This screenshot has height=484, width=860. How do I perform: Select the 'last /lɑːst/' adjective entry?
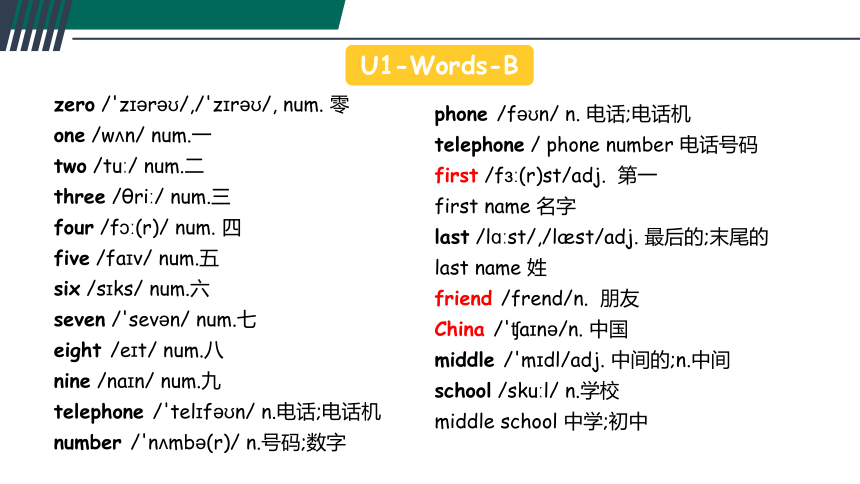point(601,237)
